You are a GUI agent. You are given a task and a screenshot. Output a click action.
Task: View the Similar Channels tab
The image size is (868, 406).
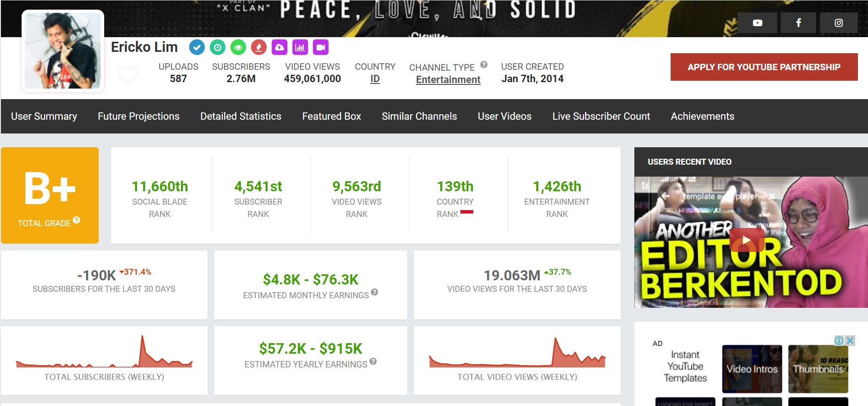[420, 117]
